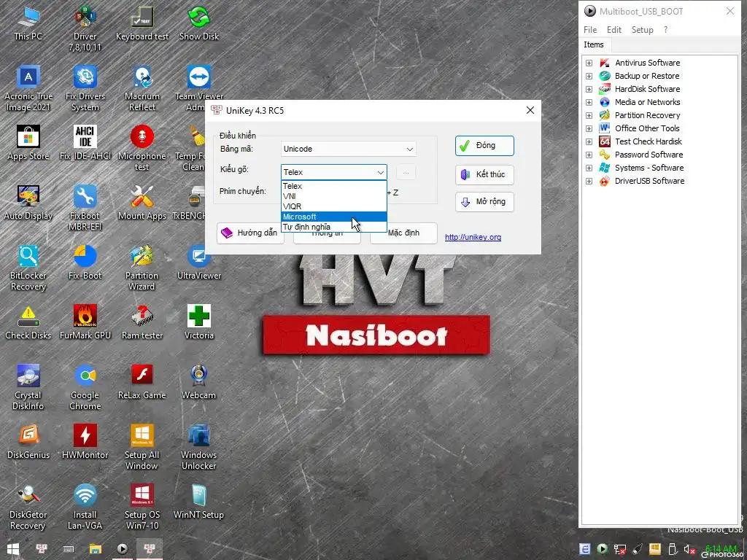Expand Office Other Tools node
This screenshot has width=747, height=560.
pyautogui.click(x=589, y=128)
